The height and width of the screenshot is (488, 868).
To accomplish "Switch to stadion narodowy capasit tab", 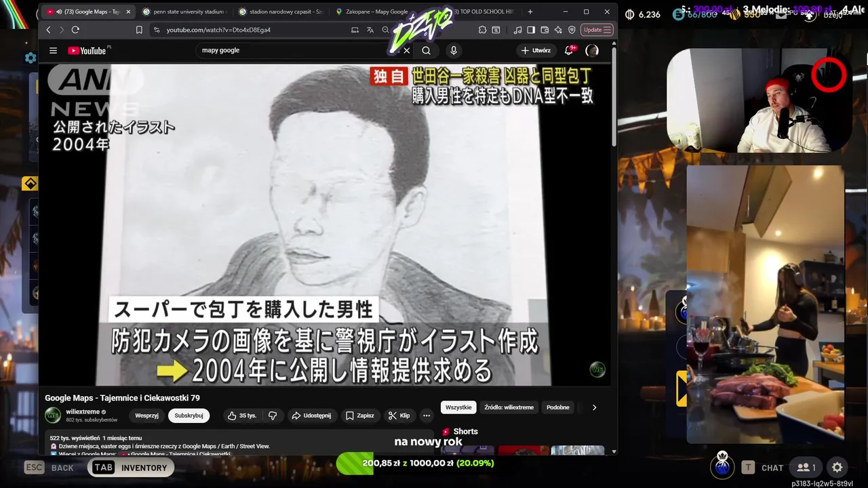I will pyautogui.click(x=279, y=12).
